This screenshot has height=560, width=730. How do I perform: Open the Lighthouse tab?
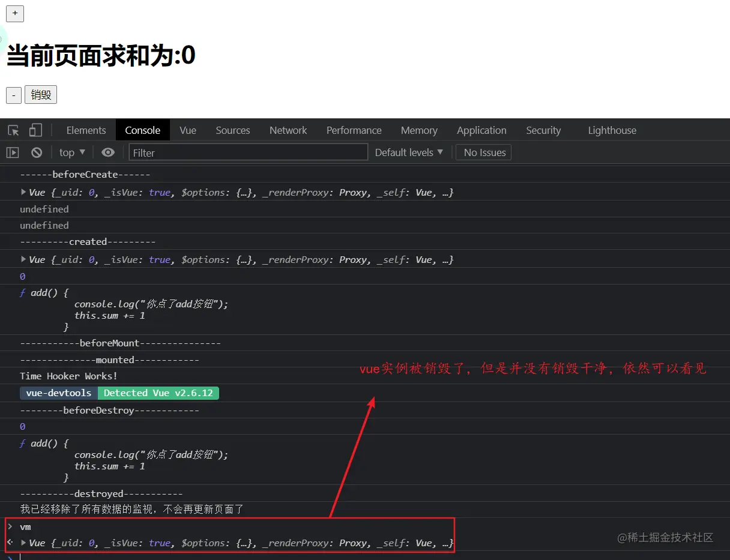(612, 130)
